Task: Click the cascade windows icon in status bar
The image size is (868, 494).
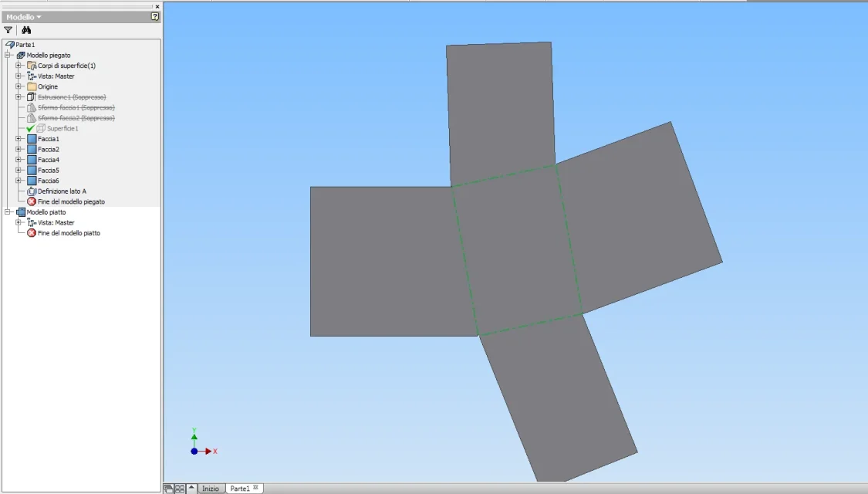Action: (168, 489)
